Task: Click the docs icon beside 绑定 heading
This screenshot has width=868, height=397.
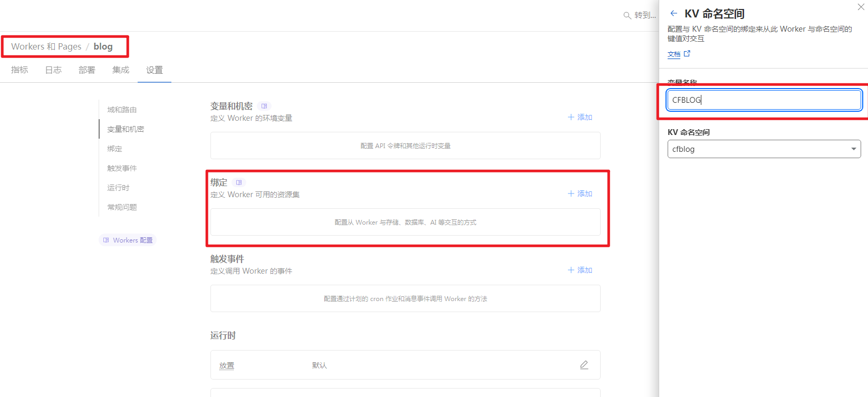Action: 239,182
